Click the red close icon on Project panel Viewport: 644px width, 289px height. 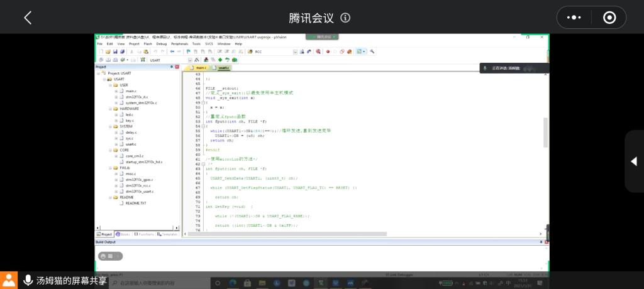[x=178, y=67]
